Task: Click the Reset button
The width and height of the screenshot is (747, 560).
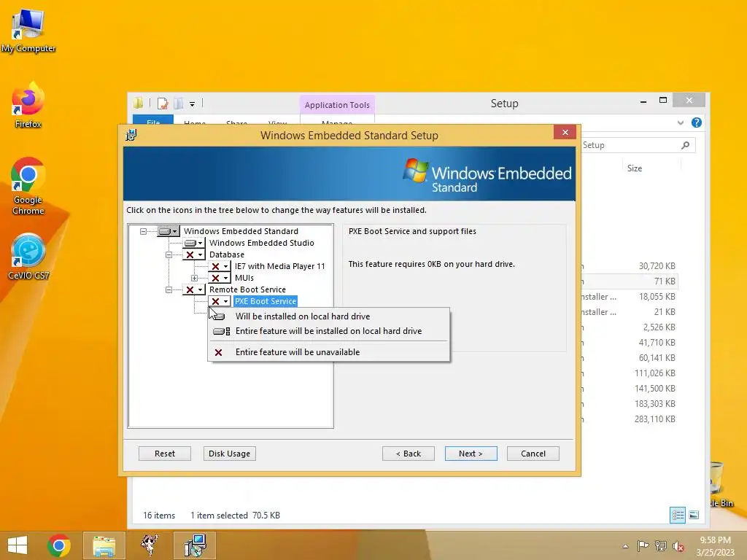Action: click(165, 454)
